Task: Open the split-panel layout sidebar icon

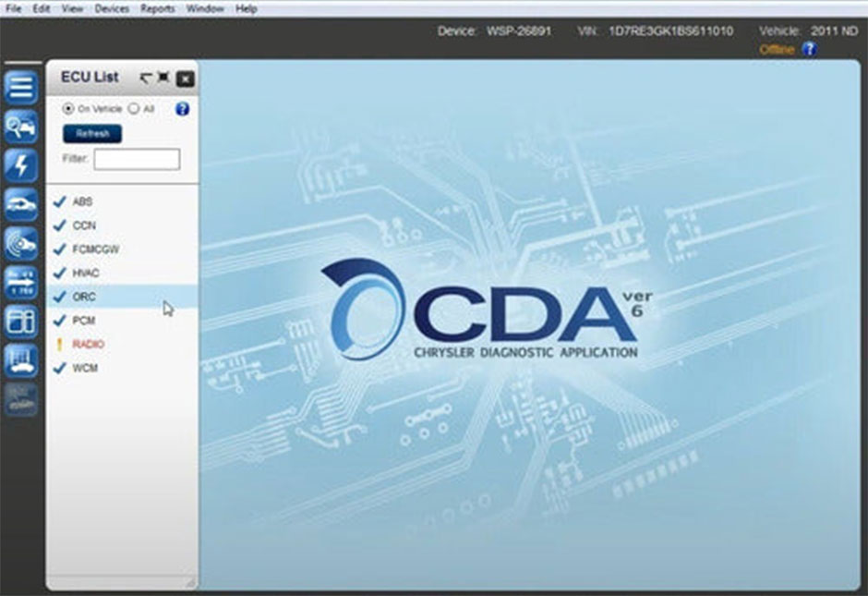Action: click(x=21, y=322)
